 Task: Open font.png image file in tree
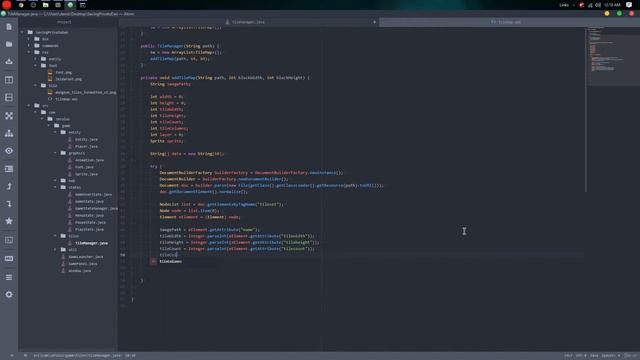click(63, 72)
